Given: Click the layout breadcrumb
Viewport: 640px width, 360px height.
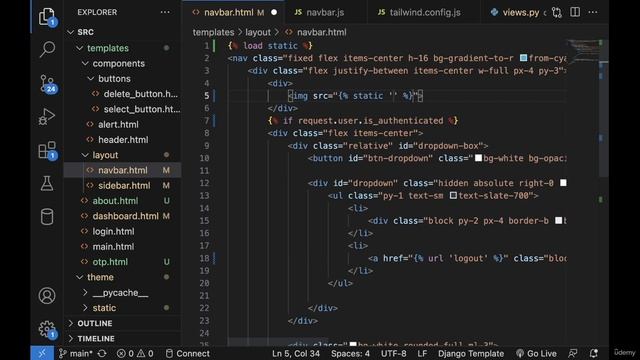Looking at the screenshot, I should [258, 32].
